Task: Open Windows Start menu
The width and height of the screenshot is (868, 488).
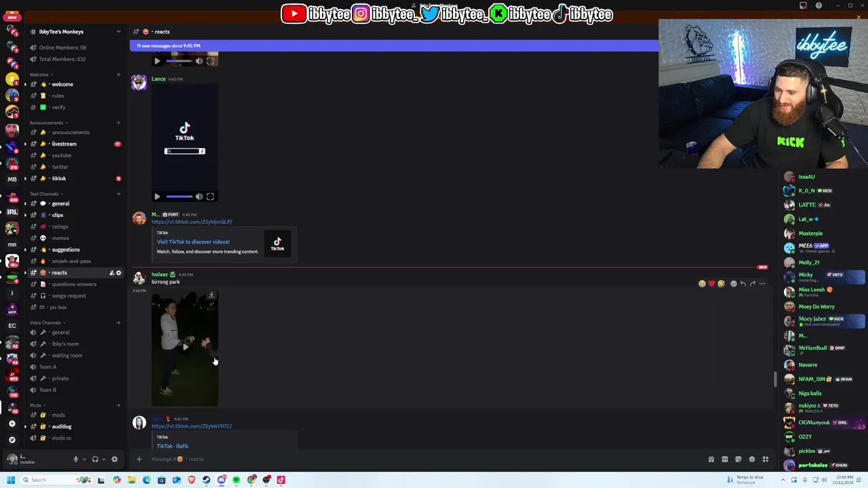Action: click(x=11, y=480)
